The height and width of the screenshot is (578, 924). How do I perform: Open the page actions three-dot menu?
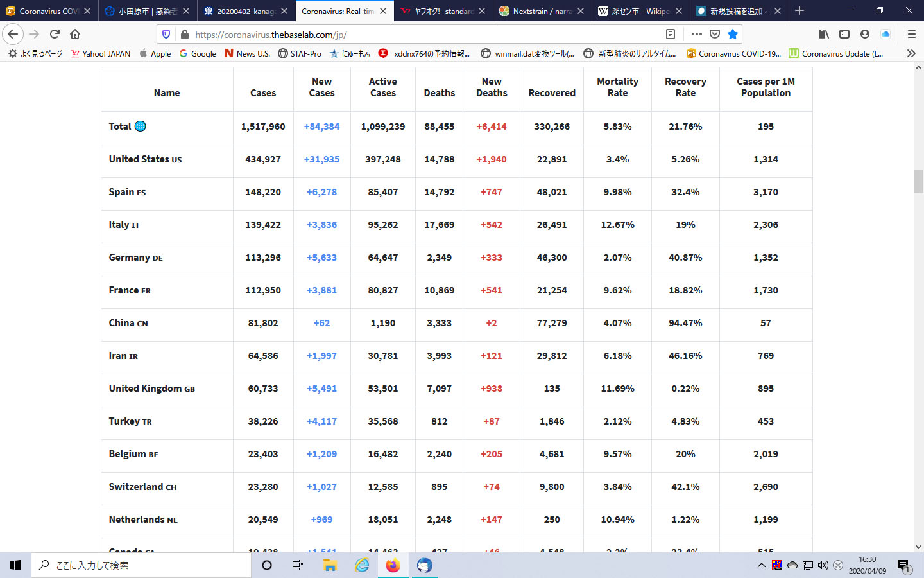[x=697, y=34]
